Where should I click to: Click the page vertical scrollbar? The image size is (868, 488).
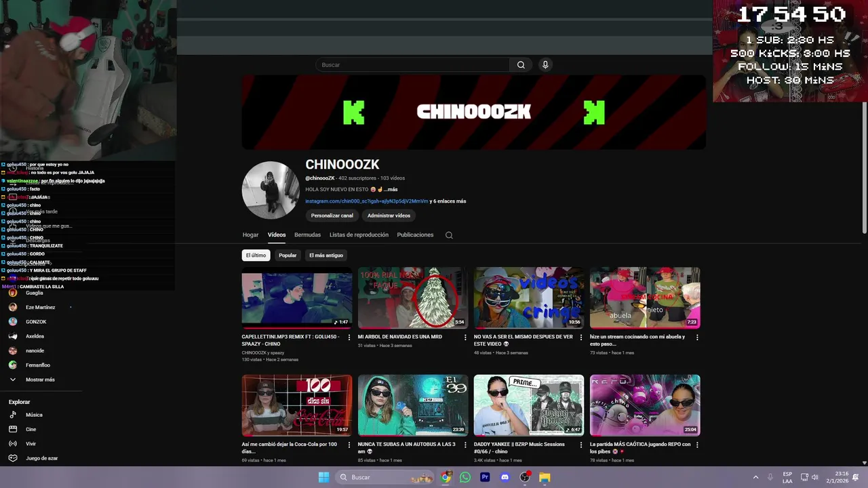pos(865,169)
